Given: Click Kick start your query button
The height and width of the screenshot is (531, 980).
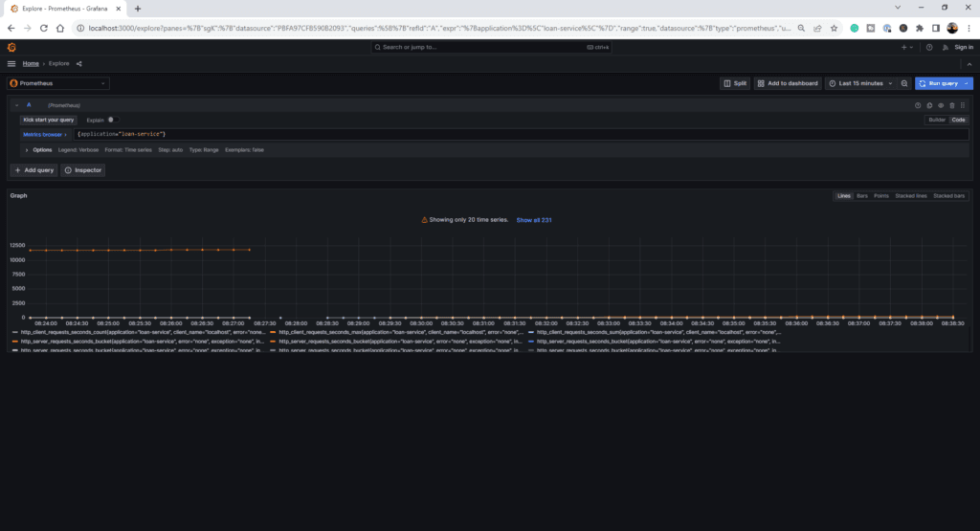Looking at the screenshot, I should tap(48, 120).
